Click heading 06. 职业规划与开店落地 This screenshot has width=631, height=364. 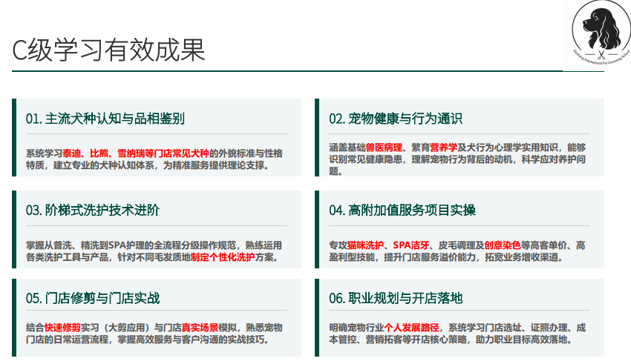click(x=396, y=299)
